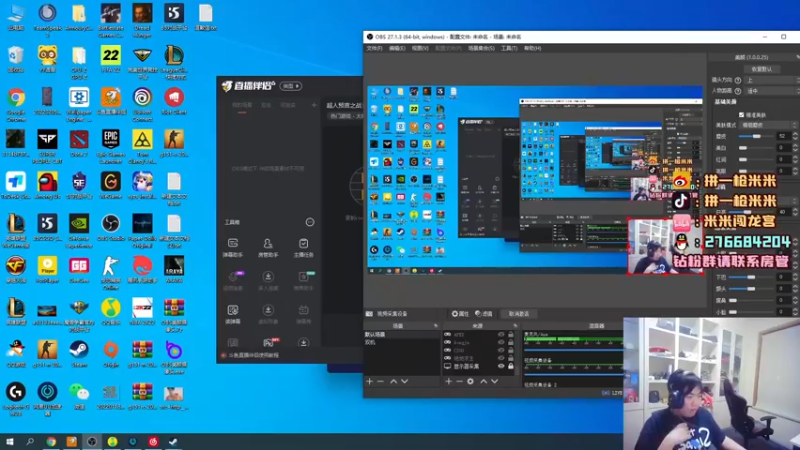Screen dimensions: 800x450
Task: Remove the selected scene in OBS
Action: [x=380, y=381]
